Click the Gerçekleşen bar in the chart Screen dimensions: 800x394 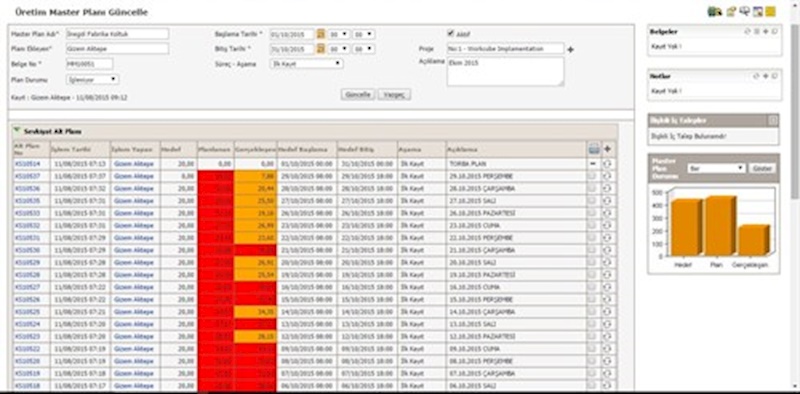point(753,240)
